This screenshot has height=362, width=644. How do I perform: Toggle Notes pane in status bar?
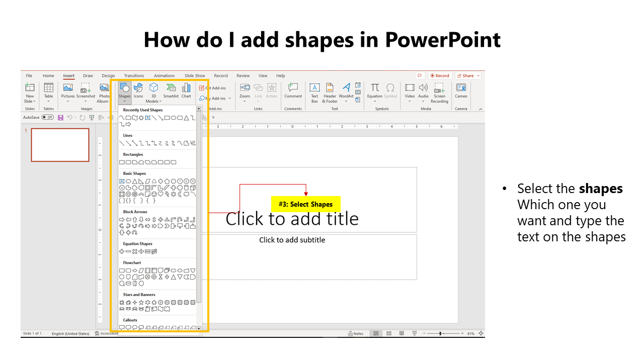tap(356, 333)
